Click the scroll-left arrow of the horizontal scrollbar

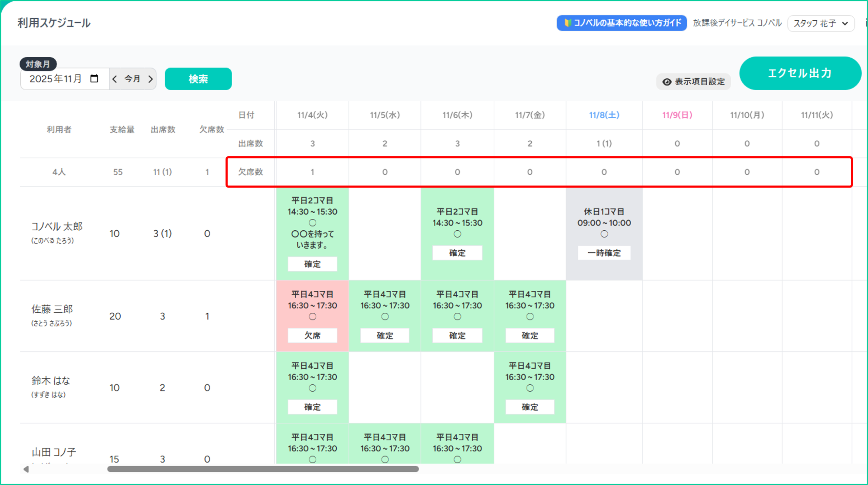click(26, 469)
